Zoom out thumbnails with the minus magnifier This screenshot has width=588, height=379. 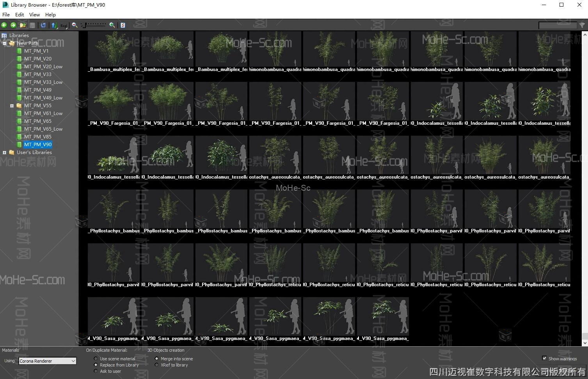[x=74, y=25]
